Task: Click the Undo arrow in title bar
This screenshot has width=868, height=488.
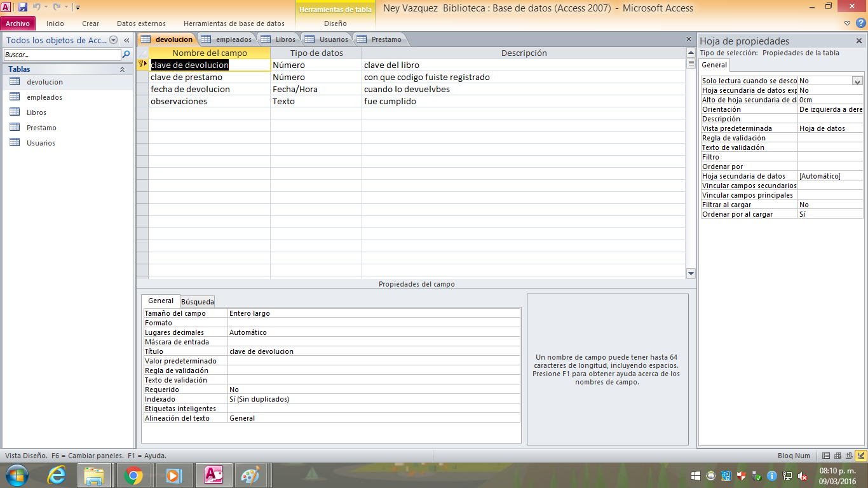Action: 37,8
